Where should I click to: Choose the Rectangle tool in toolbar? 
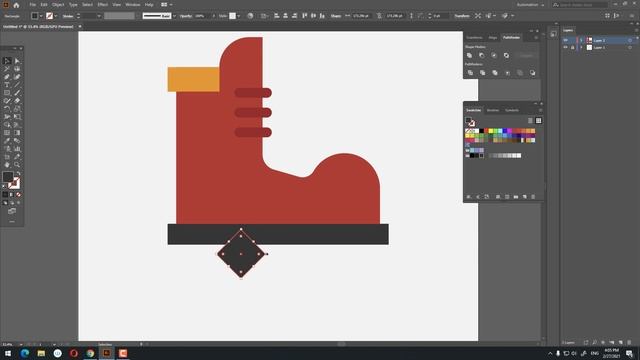tap(7, 93)
